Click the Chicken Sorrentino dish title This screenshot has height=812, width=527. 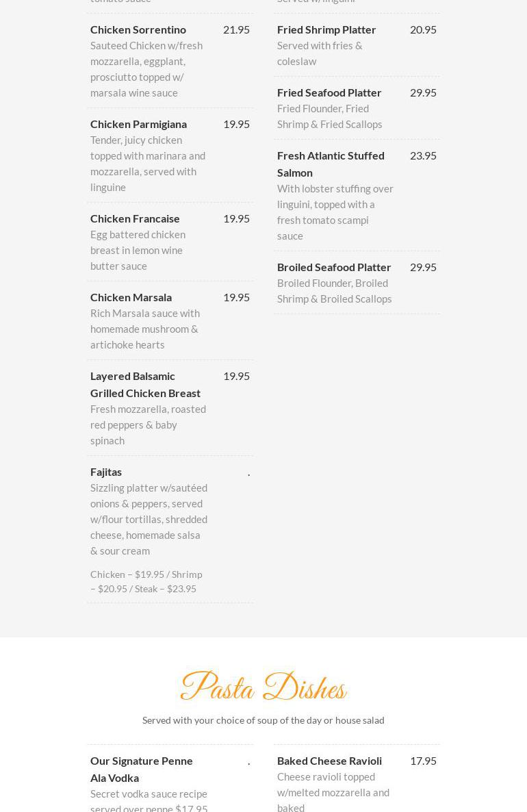(x=138, y=29)
